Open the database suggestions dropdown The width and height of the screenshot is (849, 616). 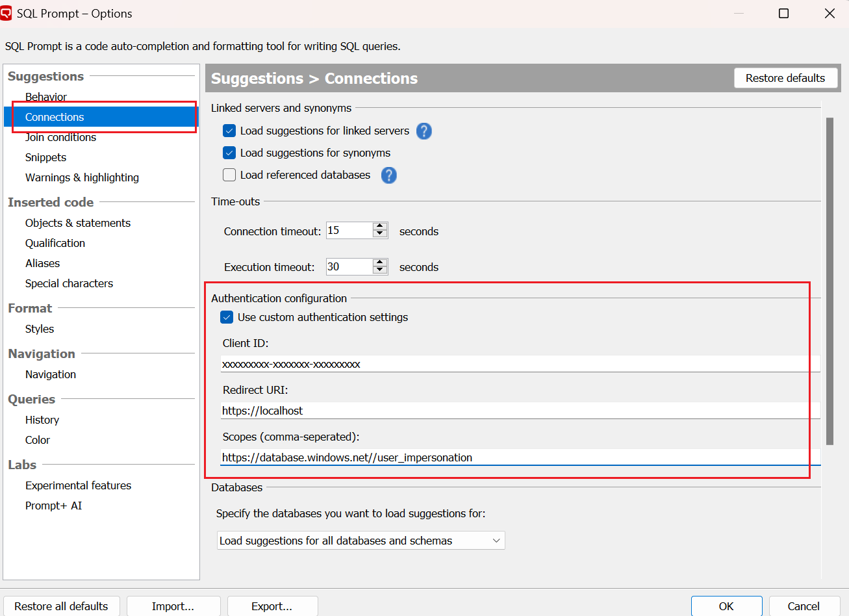tap(361, 541)
